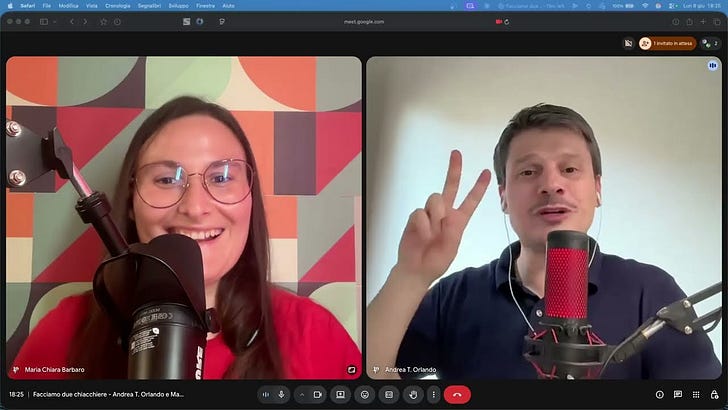
Task: Show the Safari tab overview
Action: pyautogui.click(x=717, y=21)
